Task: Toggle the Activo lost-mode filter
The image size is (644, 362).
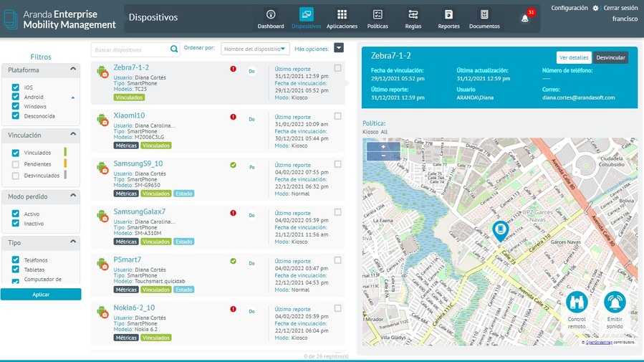Action: (16, 214)
